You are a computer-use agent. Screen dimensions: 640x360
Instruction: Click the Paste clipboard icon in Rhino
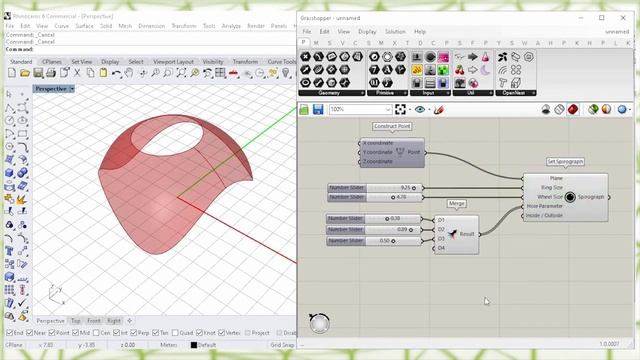[x=103, y=73]
